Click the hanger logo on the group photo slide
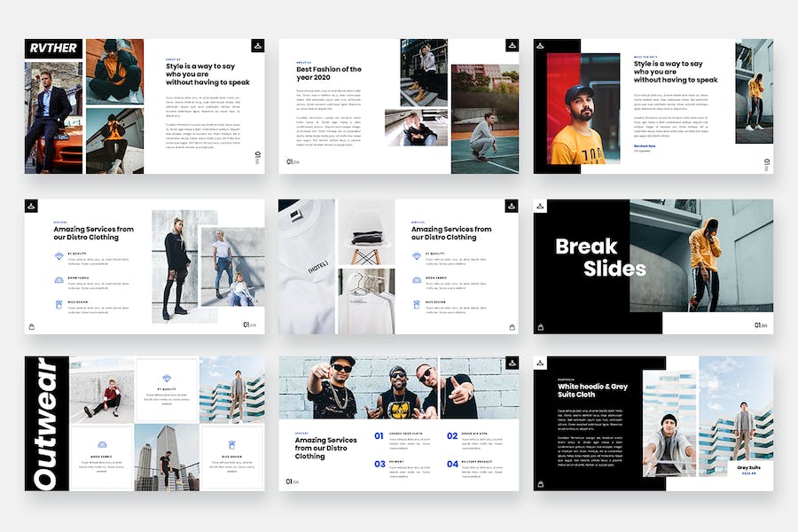Screen dimensions: 798x532 (512, 364)
